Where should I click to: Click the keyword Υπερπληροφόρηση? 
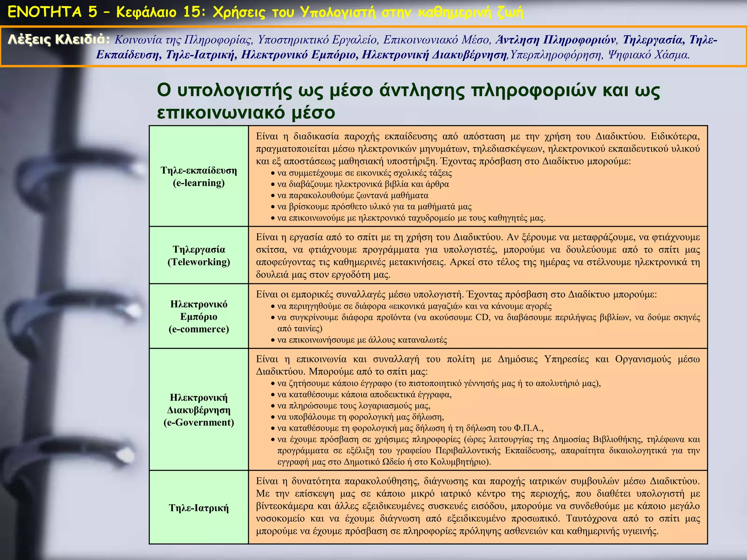pos(555,55)
